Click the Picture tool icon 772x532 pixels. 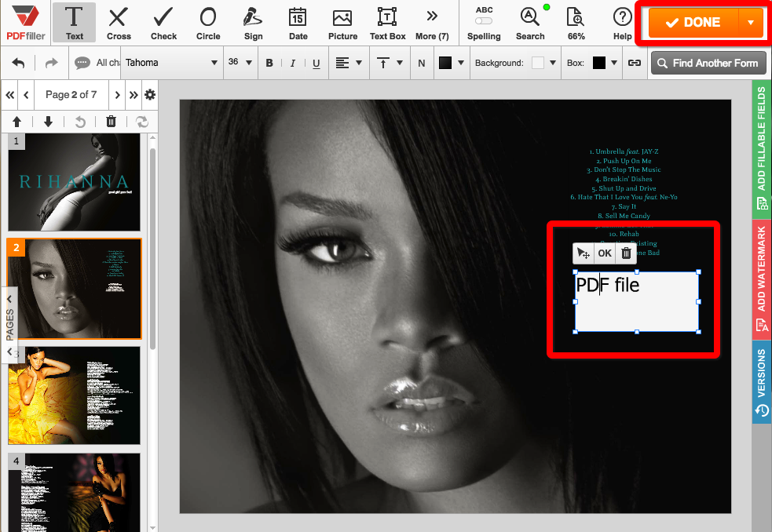point(342,23)
